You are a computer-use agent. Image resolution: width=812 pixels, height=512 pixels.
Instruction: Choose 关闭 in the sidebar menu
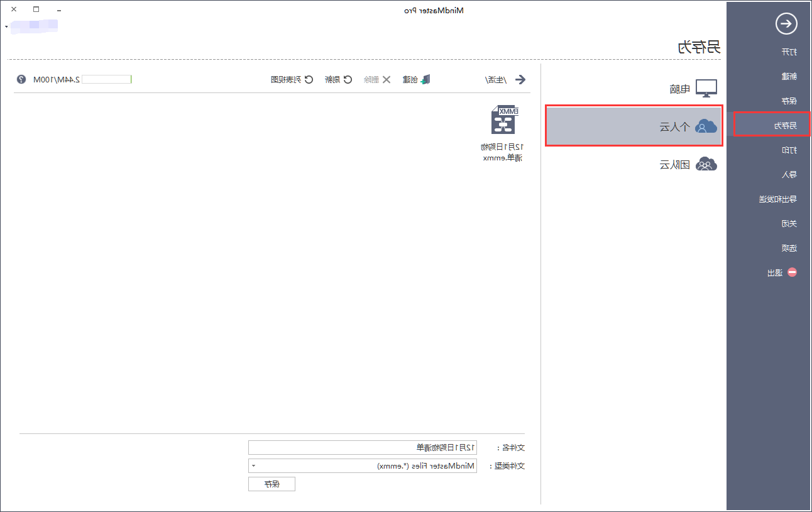pos(789,223)
